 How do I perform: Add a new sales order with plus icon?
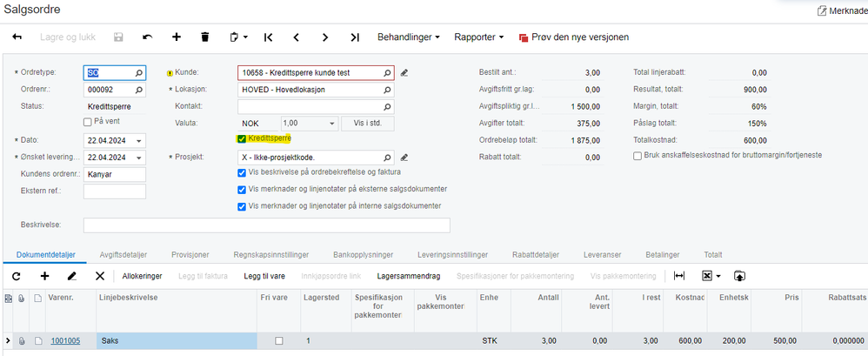(176, 37)
